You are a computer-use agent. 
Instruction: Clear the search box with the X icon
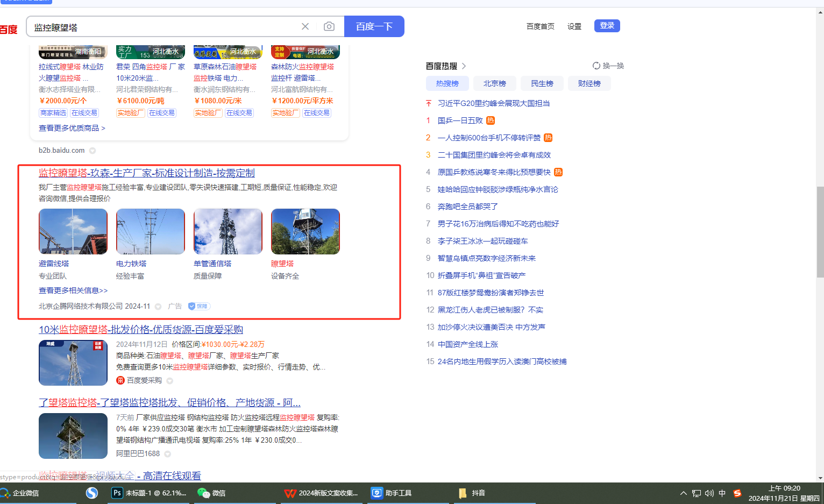[305, 26]
